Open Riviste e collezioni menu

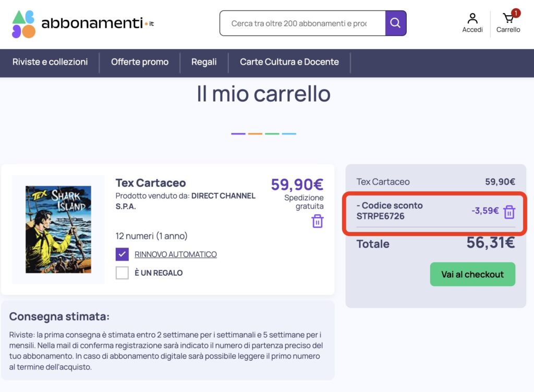coord(50,62)
